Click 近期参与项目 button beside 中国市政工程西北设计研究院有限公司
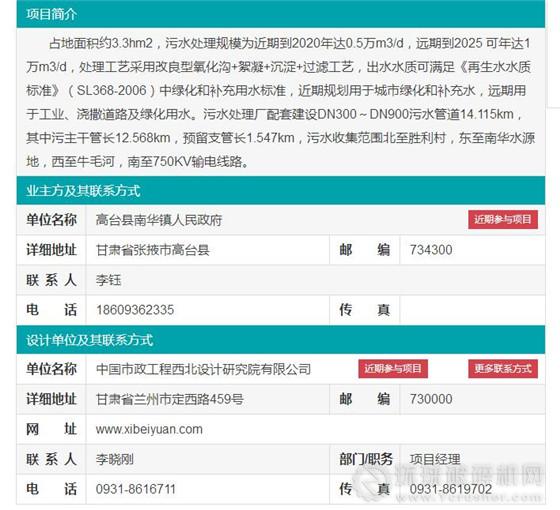Screen dimensions: 560x510 (393, 369)
